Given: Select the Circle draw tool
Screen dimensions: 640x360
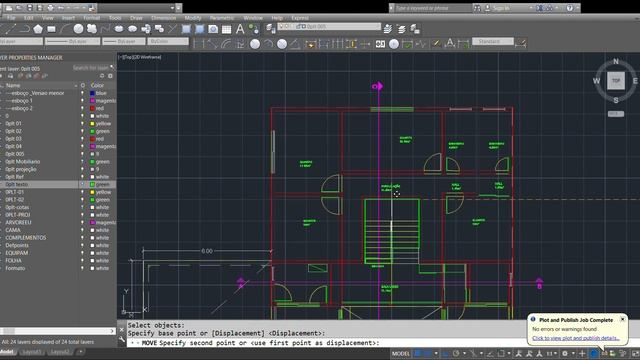Looking at the screenshot, I should coord(78,29).
